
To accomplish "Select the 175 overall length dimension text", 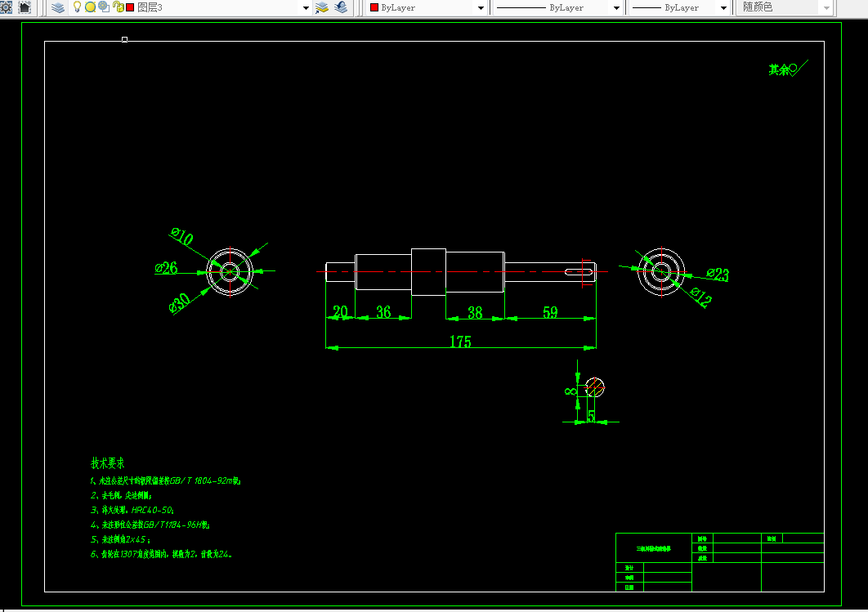I will click(x=460, y=342).
